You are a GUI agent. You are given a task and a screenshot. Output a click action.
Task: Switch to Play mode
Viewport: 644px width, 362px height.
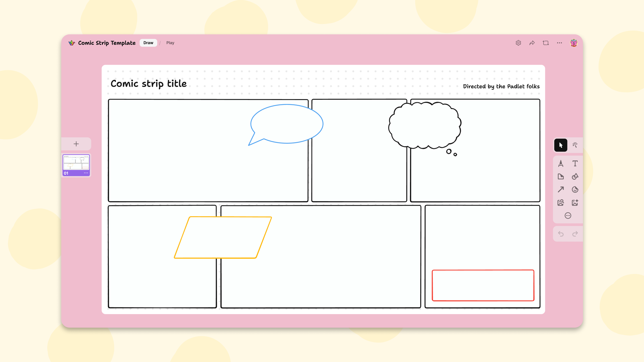click(x=170, y=42)
